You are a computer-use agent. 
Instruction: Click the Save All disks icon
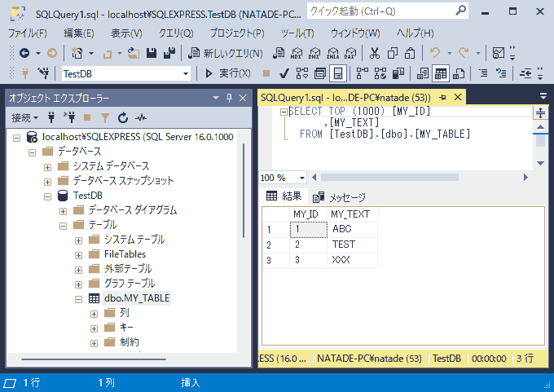point(169,53)
